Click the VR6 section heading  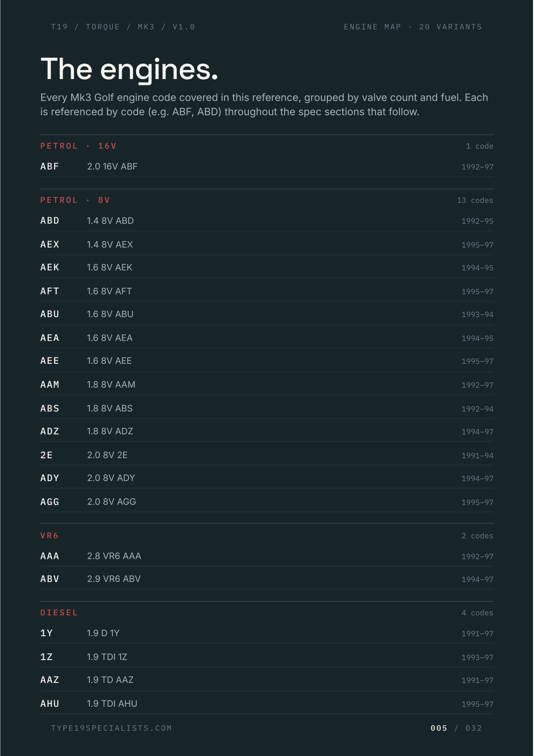(x=50, y=536)
